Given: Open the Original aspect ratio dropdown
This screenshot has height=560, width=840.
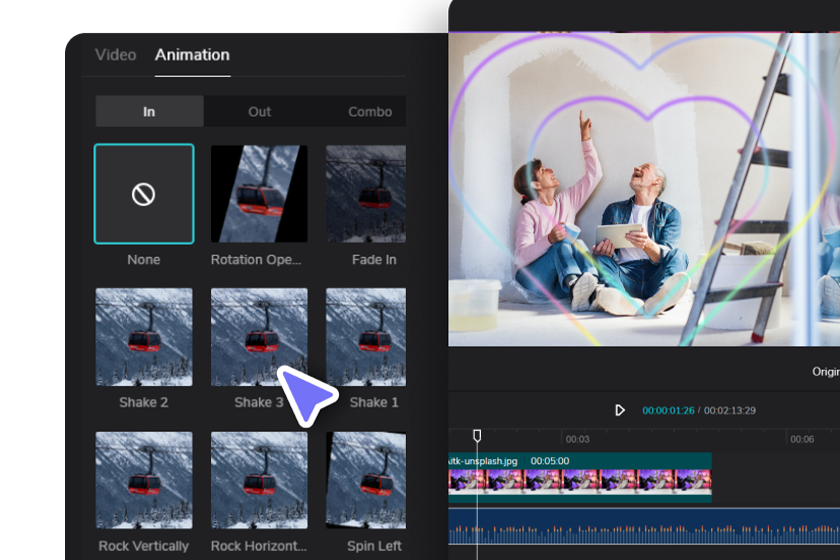Looking at the screenshot, I should click(x=825, y=372).
